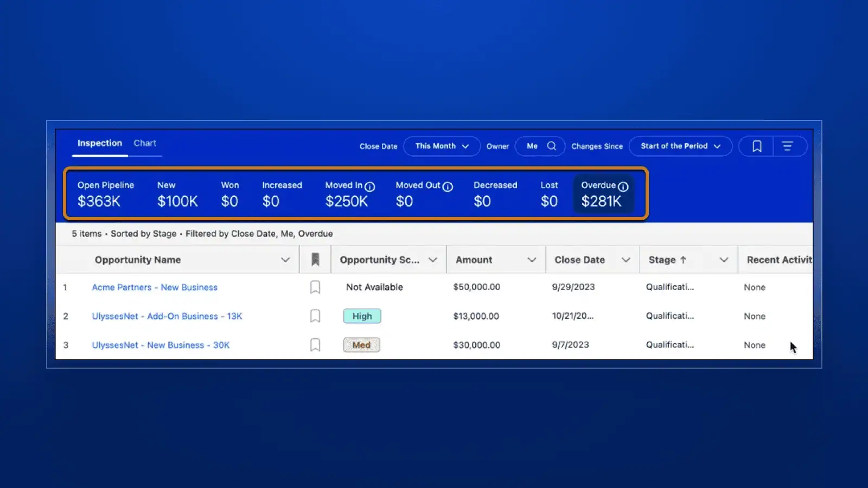Viewport: 868px width, 488px height.
Task: Expand the Amount column menu
Action: [532, 260]
